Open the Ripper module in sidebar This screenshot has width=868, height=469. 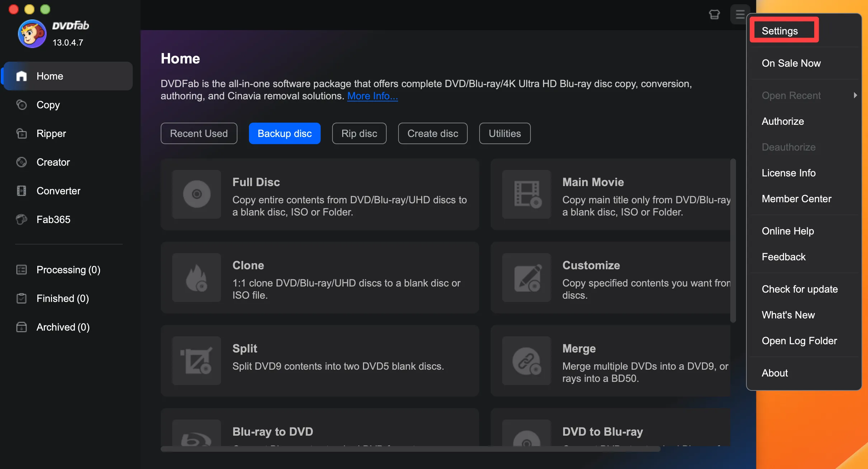click(x=51, y=133)
